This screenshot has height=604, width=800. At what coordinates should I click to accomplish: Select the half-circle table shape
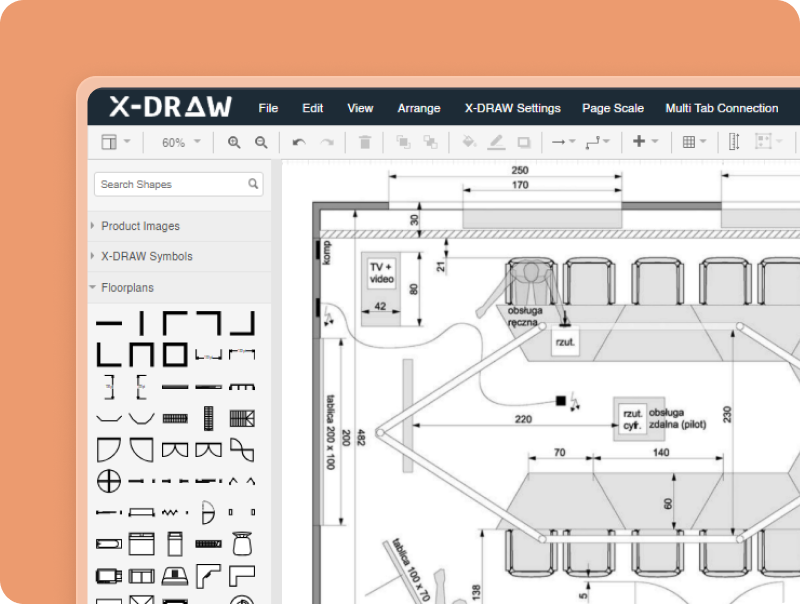coord(208,512)
